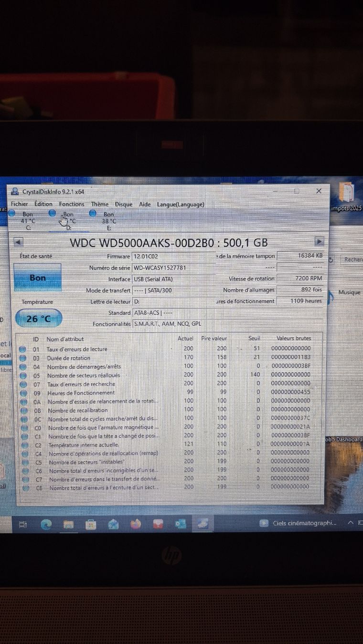Select the Durée de rotation attribute row

pyautogui.click(x=170, y=358)
